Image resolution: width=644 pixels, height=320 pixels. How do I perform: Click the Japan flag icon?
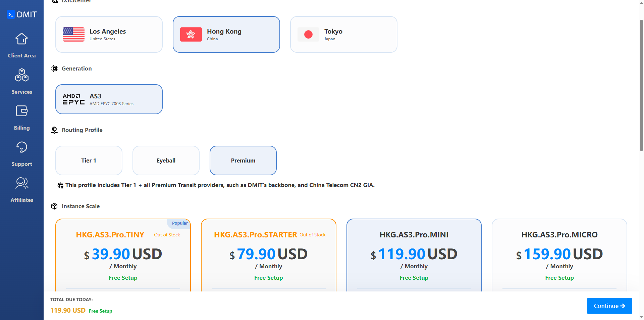click(308, 35)
